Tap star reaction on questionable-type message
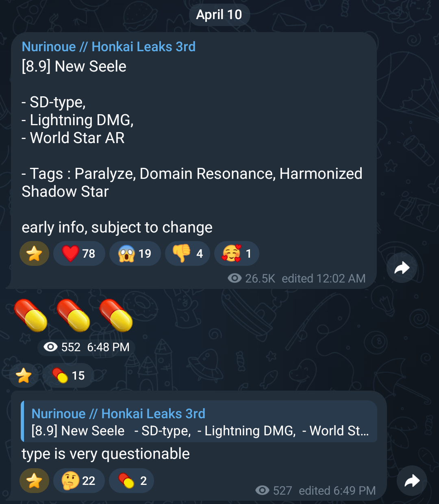 [x=35, y=481]
